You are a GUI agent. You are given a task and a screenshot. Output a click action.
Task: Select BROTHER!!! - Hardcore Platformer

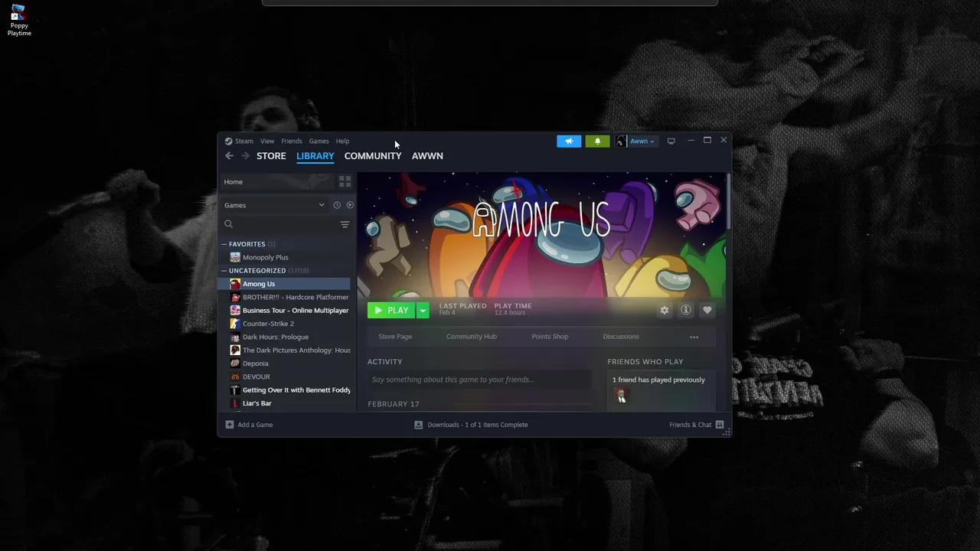pos(295,297)
